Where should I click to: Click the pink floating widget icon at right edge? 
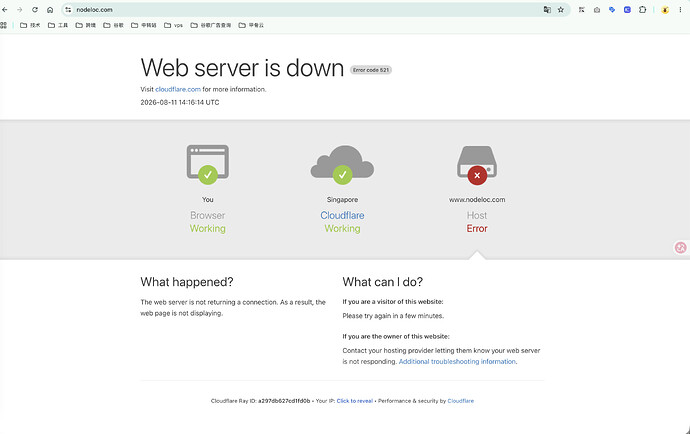681,247
